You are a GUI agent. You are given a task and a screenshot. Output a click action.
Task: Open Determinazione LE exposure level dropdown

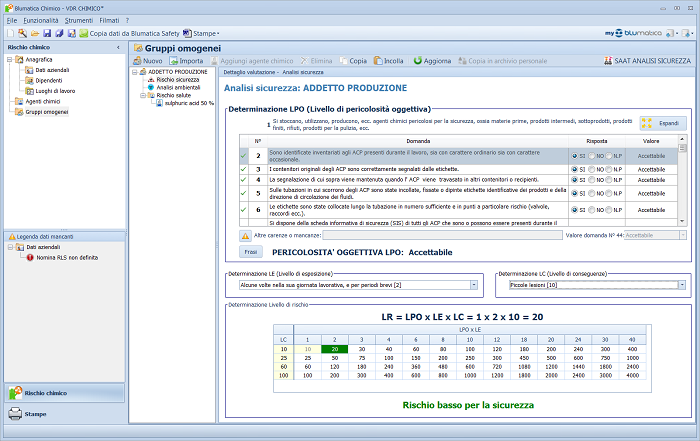pos(474,285)
